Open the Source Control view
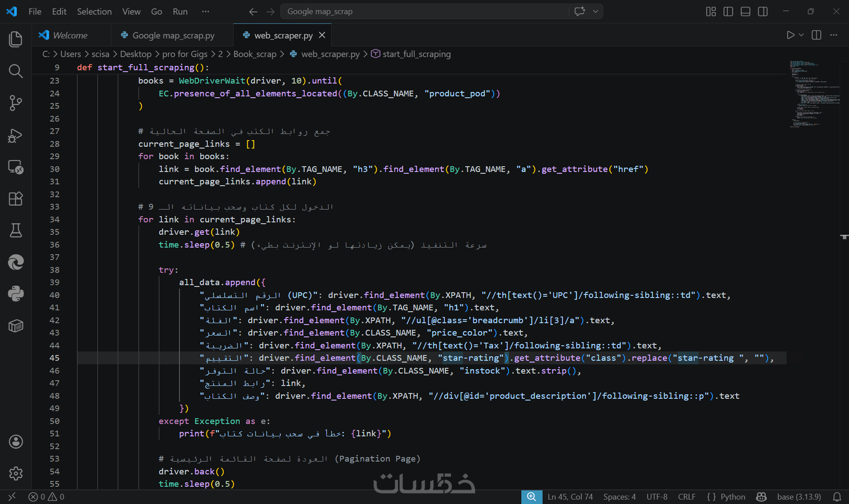 [15, 103]
